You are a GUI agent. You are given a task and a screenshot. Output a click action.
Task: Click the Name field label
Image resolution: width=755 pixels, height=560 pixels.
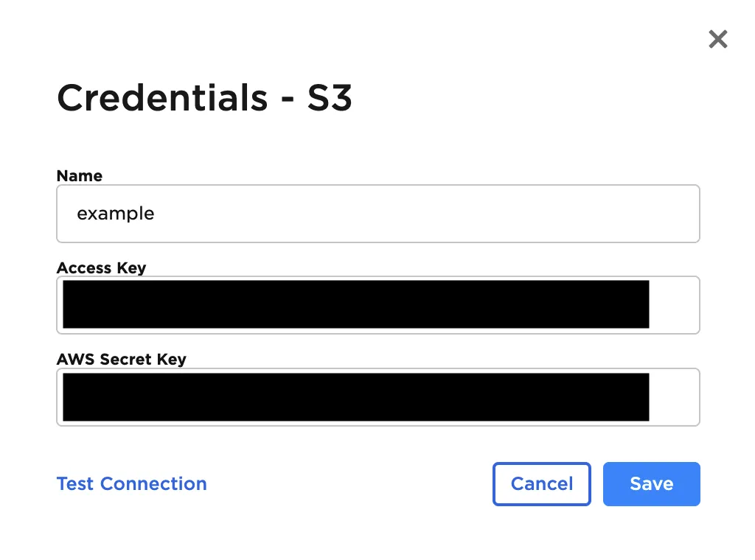(x=80, y=176)
